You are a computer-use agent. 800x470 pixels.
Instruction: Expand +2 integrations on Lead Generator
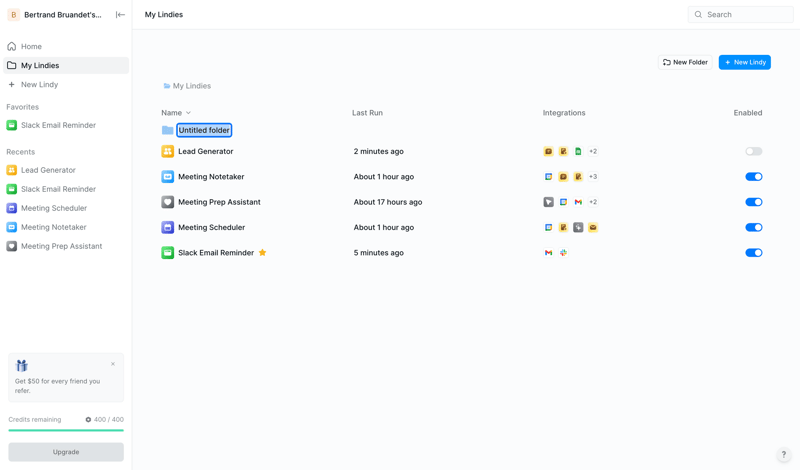[x=593, y=151]
